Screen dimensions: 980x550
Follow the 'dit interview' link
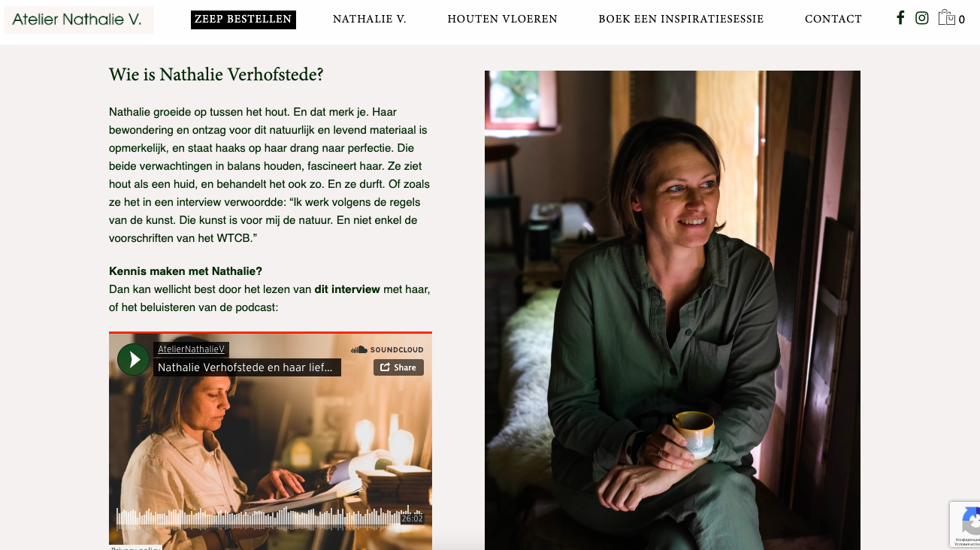click(347, 289)
